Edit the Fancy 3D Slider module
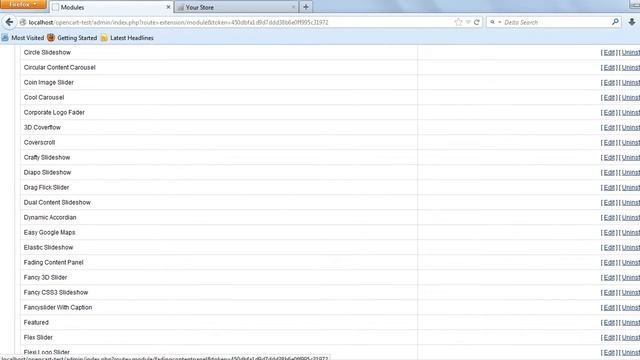The height and width of the screenshot is (360, 640). 609,278
